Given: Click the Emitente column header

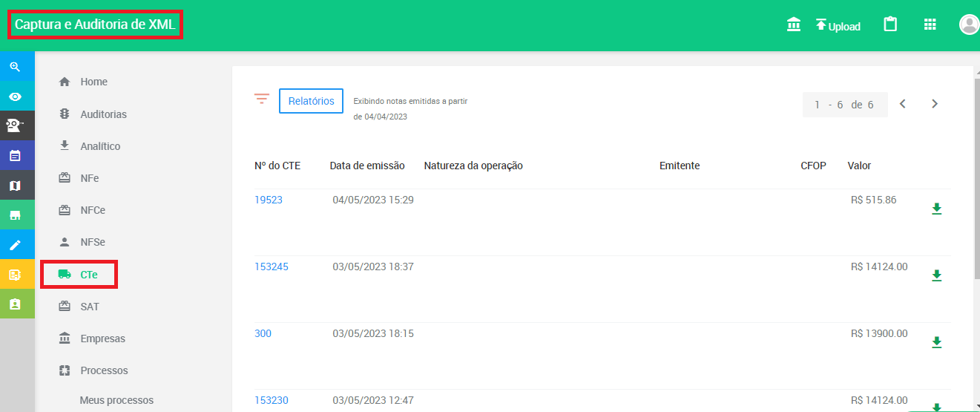Looking at the screenshot, I should pyautogui.click(x=680, y=166).
